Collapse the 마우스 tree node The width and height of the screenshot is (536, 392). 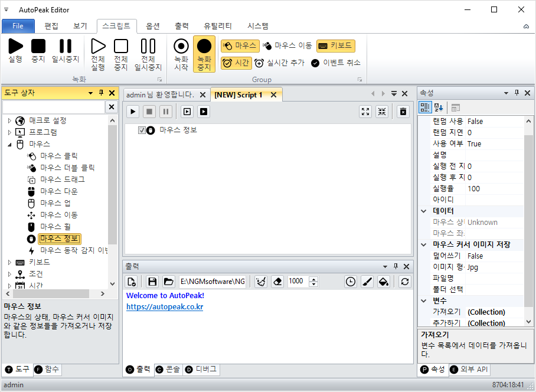9,144
